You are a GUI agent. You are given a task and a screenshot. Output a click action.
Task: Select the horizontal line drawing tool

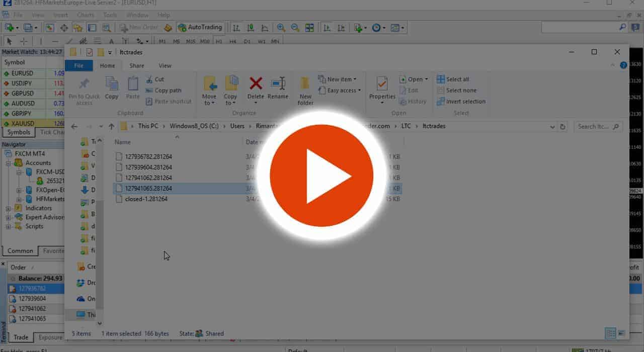[55, 41]
